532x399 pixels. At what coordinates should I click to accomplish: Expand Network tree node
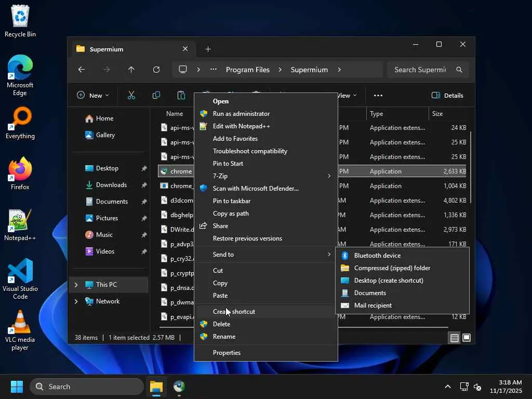pyautogui.click(x=76, y=301)
